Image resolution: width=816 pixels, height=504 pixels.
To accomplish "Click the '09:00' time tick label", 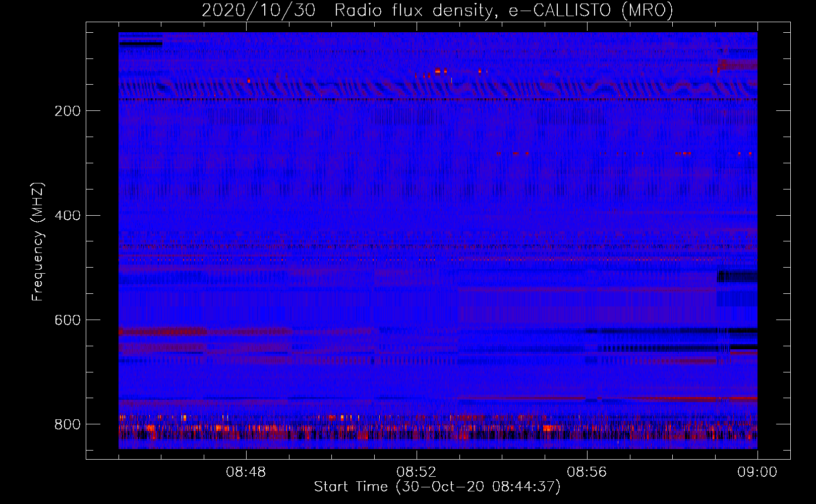I will tap(757, 472).
